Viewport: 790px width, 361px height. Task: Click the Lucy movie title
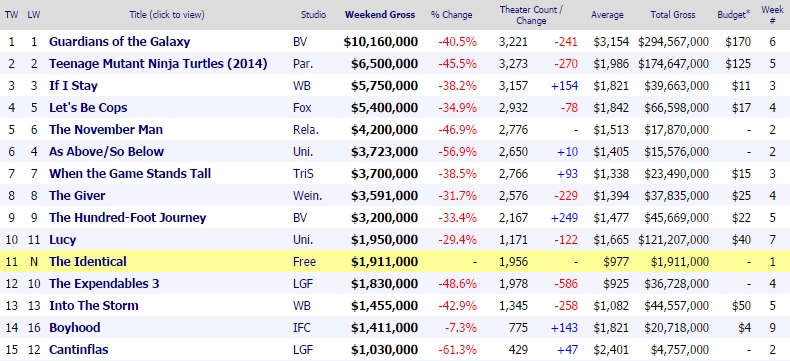tap(62, 240)
